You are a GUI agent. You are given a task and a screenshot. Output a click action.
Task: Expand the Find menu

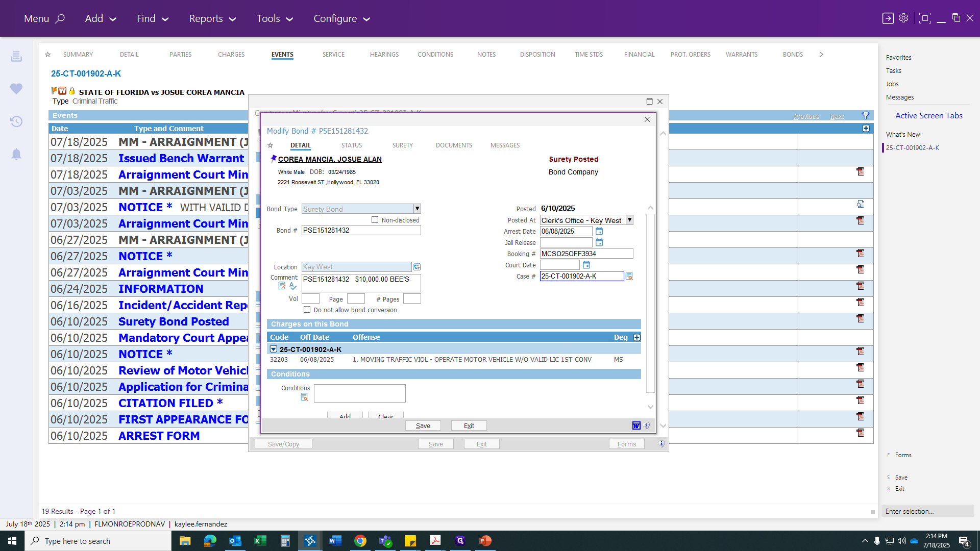point(153,18)
